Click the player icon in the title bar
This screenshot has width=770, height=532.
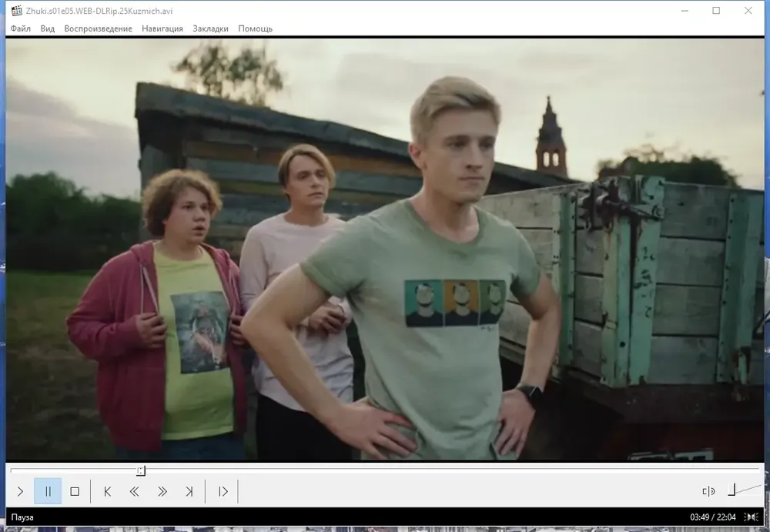[17, 10]
